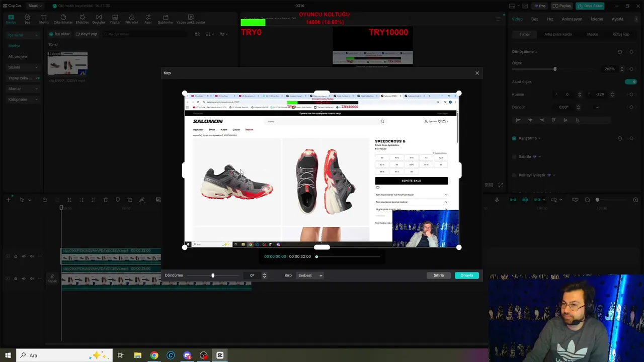Image resolution: width=644 pixels, height=362 pixels.
Task: Open the Ses audio library tab
Action: 27,19
